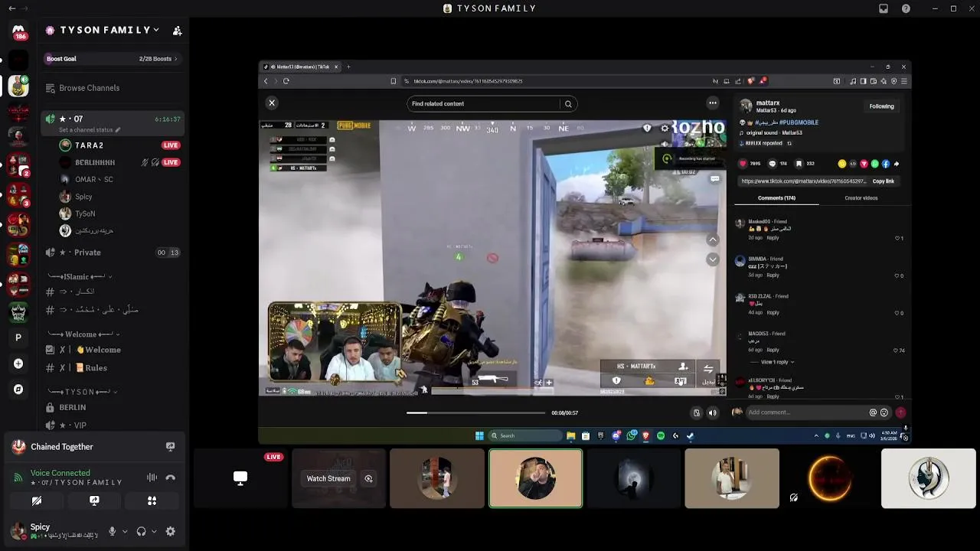Open noise suppression waveform icon
The image size is (980, 551).
coord(152,478)
